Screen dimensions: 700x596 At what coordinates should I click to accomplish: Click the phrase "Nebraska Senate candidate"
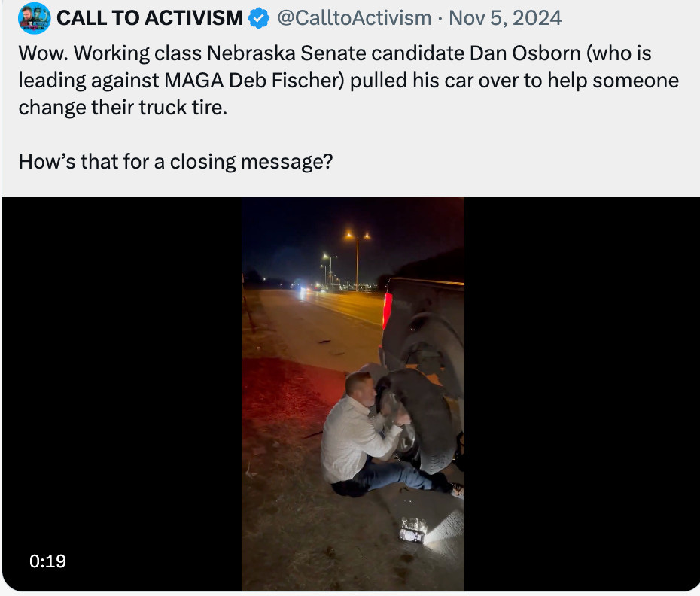coord(336,53)
